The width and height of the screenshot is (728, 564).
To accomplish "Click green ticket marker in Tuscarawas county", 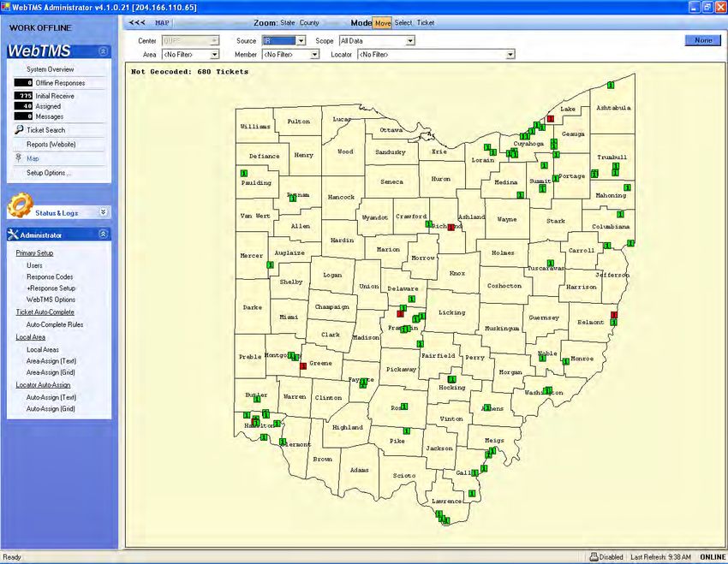I will [x=550, y=264].
